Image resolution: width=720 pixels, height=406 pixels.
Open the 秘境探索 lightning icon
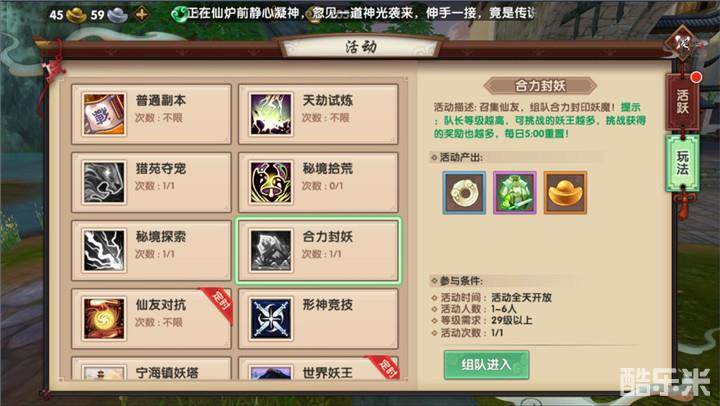104,250
